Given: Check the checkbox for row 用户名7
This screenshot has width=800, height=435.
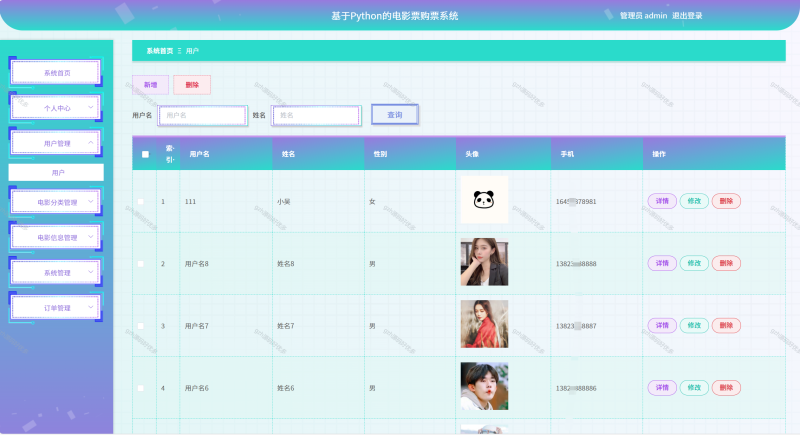Looking at the screenshot, I should coord(141,326).
